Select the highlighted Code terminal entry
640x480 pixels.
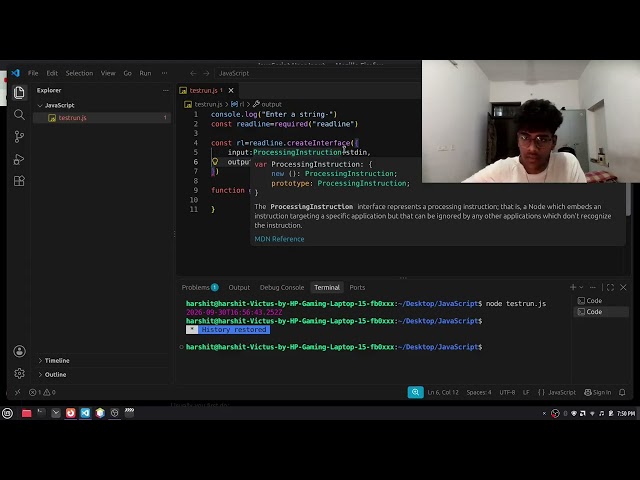(602, 312)
